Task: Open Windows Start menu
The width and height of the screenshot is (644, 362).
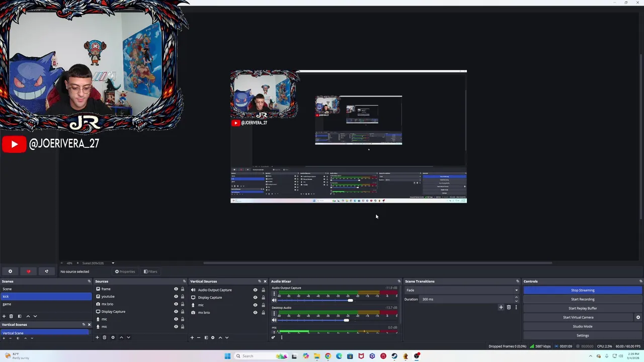Action: pos(227,356)
